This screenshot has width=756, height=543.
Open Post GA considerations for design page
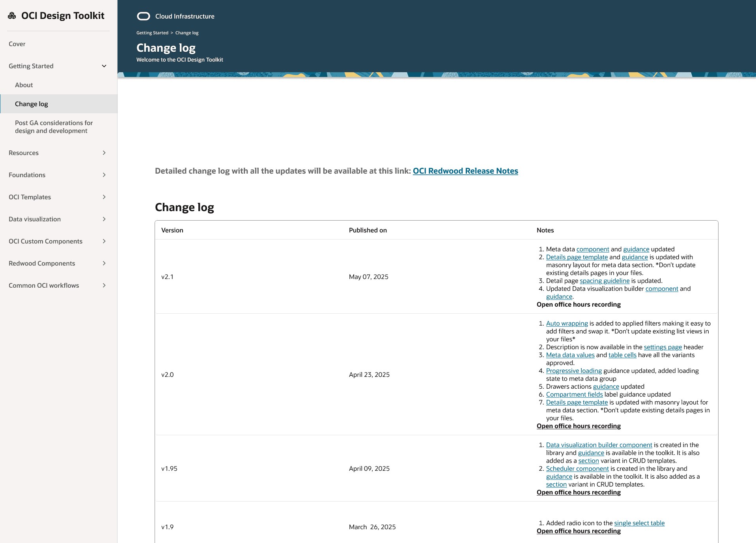pos(54,127)
